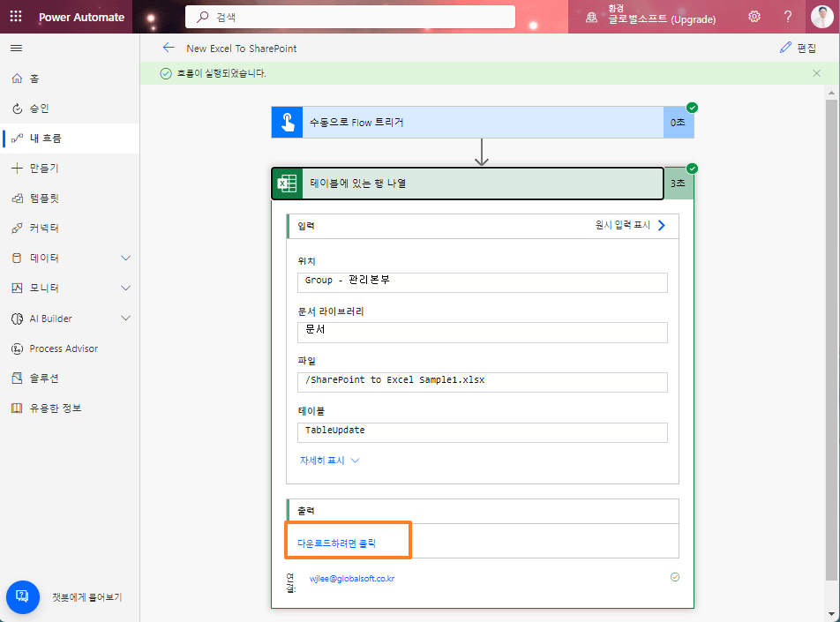Dismiss the green success notification

click(816, 73)
